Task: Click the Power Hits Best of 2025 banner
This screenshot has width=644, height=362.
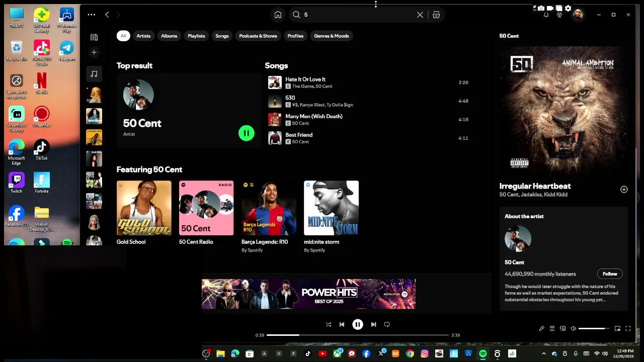Action: coord(308,294)
